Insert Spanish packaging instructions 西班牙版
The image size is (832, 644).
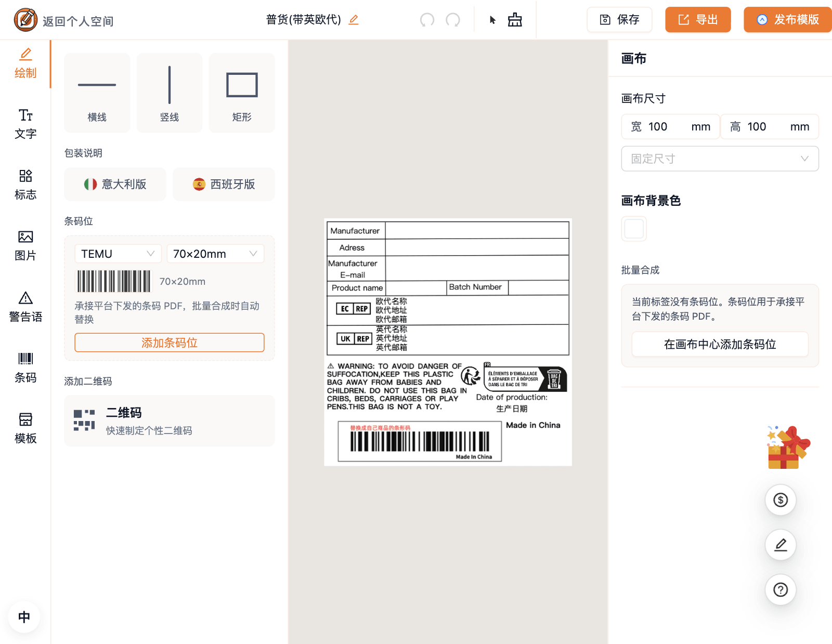coord(224,184)
